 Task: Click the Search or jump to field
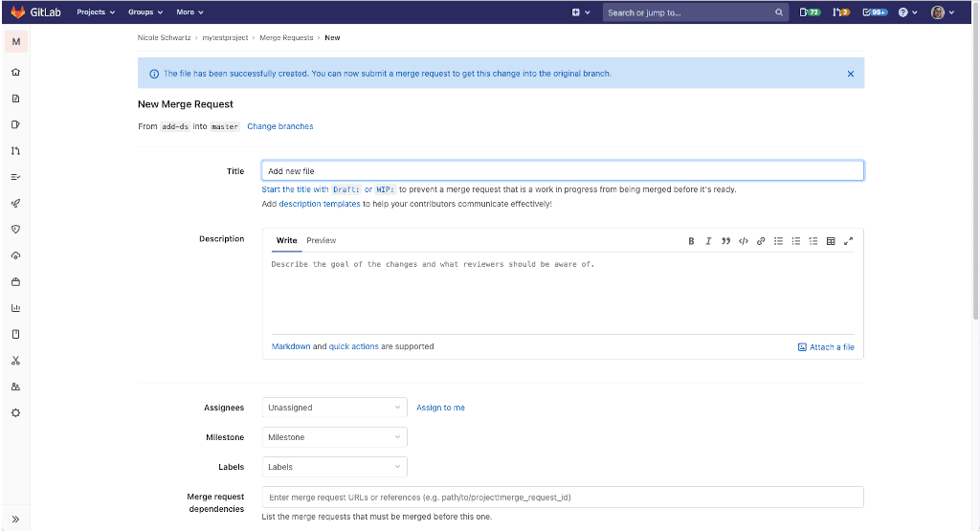coord(695,11)
